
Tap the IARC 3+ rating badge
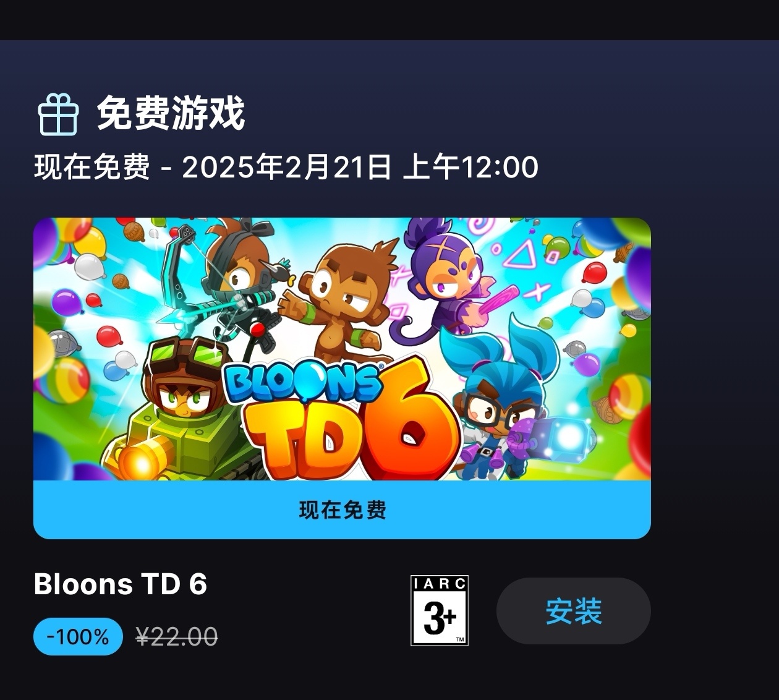[440, 610]
